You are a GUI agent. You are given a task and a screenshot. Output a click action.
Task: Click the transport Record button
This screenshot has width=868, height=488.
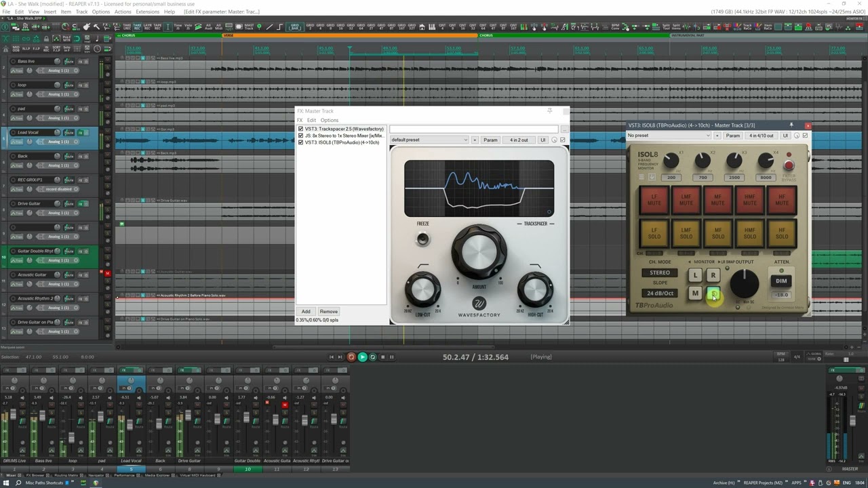[x=351, y=357]
